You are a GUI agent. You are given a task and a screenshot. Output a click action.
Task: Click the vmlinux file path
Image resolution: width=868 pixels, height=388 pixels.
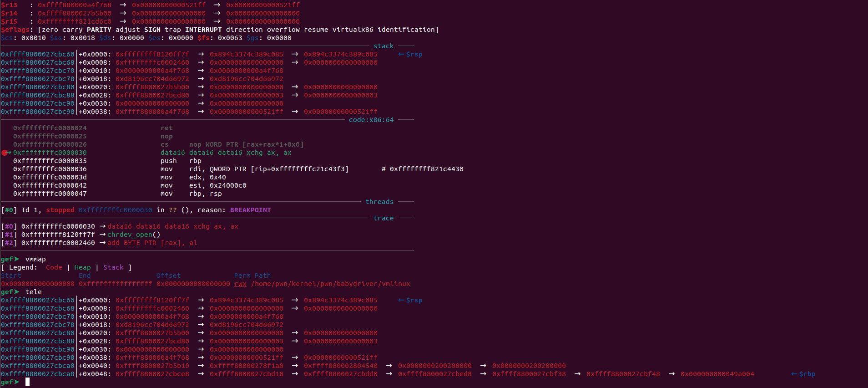click(330, 284)
